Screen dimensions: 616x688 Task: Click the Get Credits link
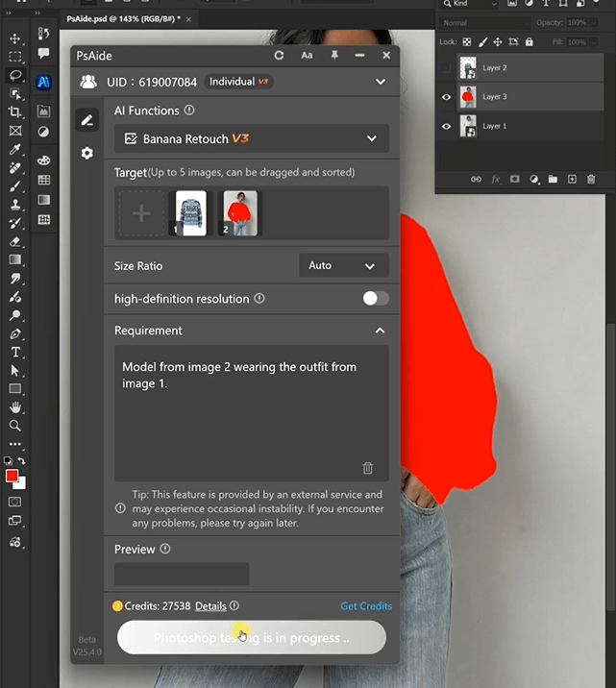(x=366, y=606)
